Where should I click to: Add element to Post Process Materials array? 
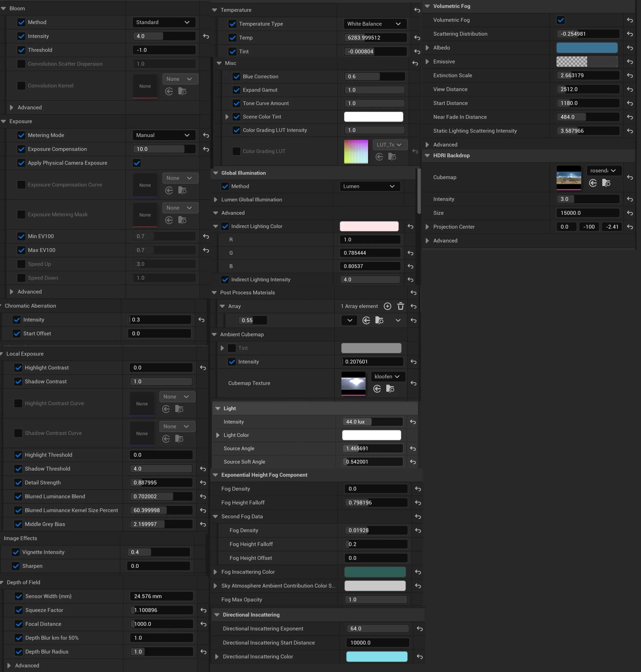coord(387,306)
